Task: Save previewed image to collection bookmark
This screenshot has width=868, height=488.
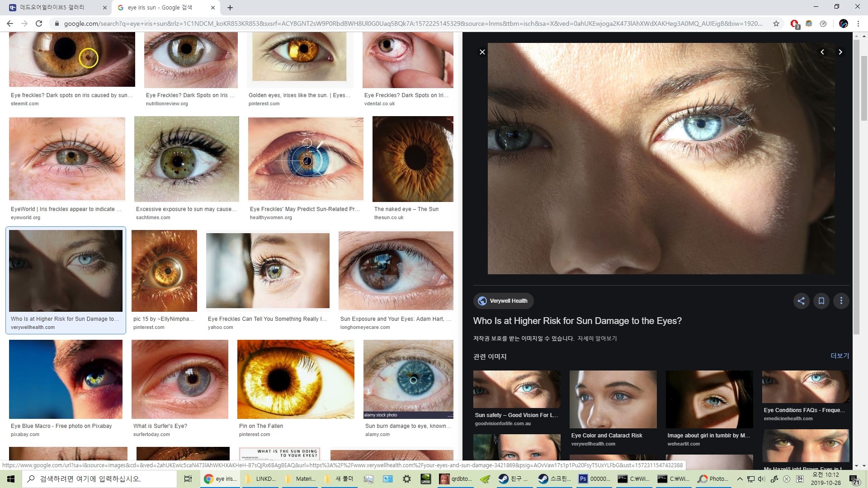Action: click(821, 301)
